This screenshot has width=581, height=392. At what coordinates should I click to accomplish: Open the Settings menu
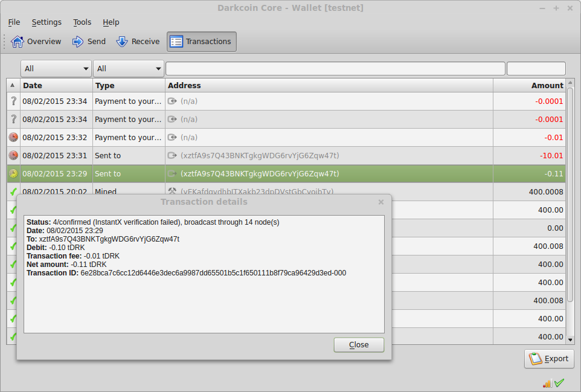47,22
